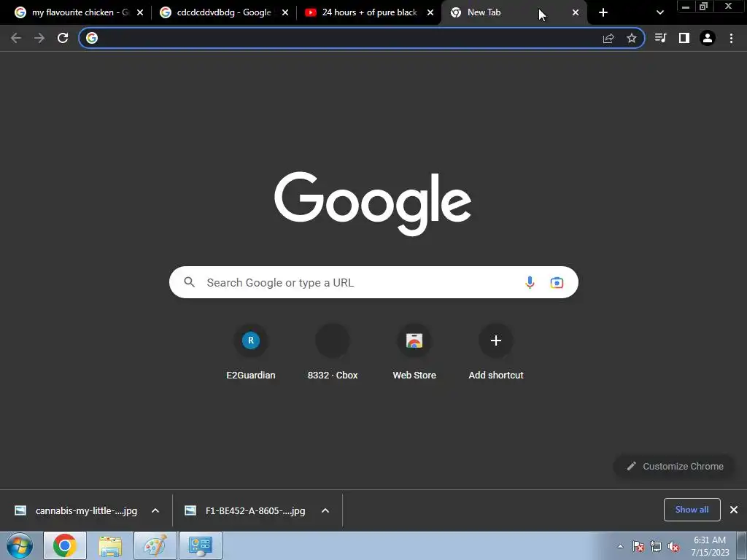Click the Chrome taskbar icon
This screenshot has width=747, height=560.
click(x=65, y=545)
